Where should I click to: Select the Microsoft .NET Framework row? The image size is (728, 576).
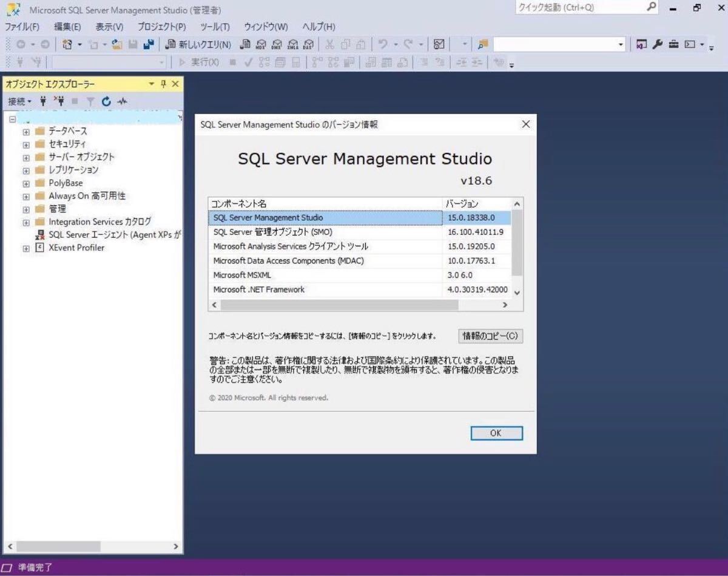click(360, 290)
